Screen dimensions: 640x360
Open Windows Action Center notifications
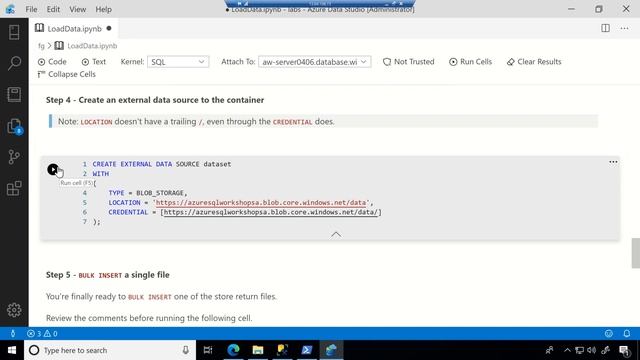click(x=624, y=350)
